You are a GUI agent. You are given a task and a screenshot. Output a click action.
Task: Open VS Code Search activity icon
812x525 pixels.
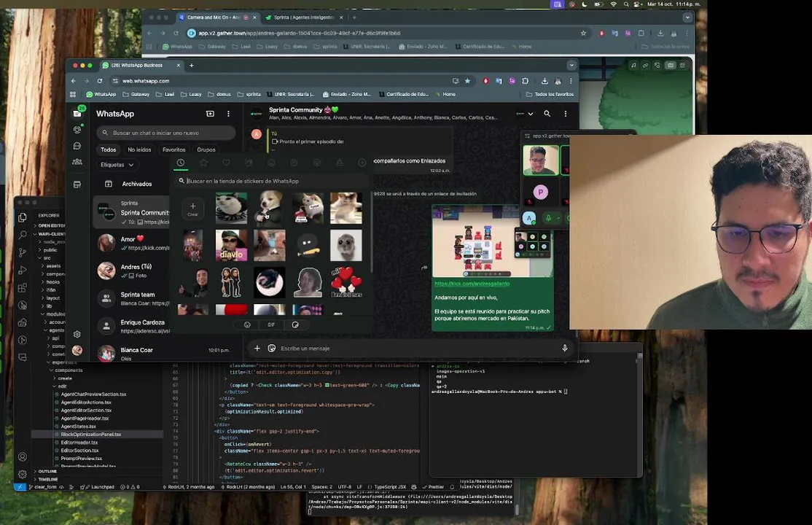tap(23, 235)
